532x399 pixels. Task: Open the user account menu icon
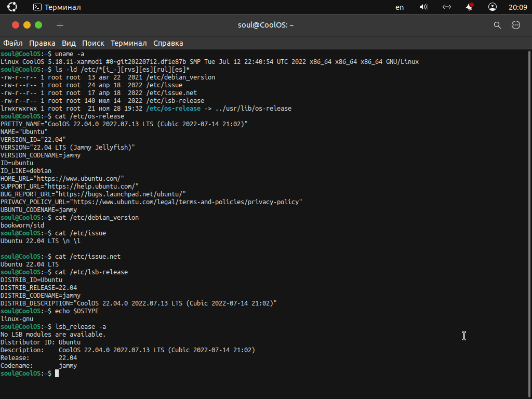point(493,7)
